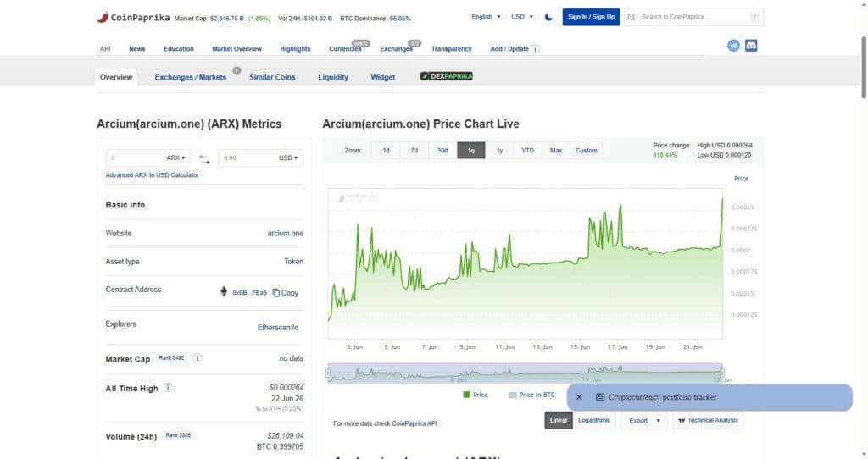Open the Telegram channel icon

[733, 46]
